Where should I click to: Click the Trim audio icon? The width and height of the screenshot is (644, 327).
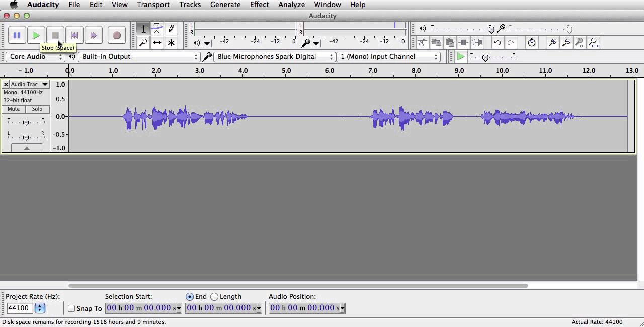pyautogui.click(x=463, y=43)
